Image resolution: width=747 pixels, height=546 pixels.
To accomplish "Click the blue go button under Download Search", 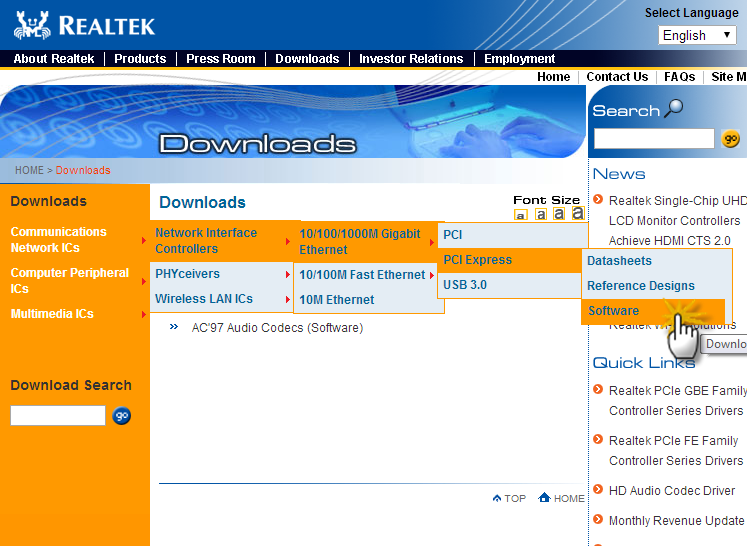I will (x=121, y=415).
